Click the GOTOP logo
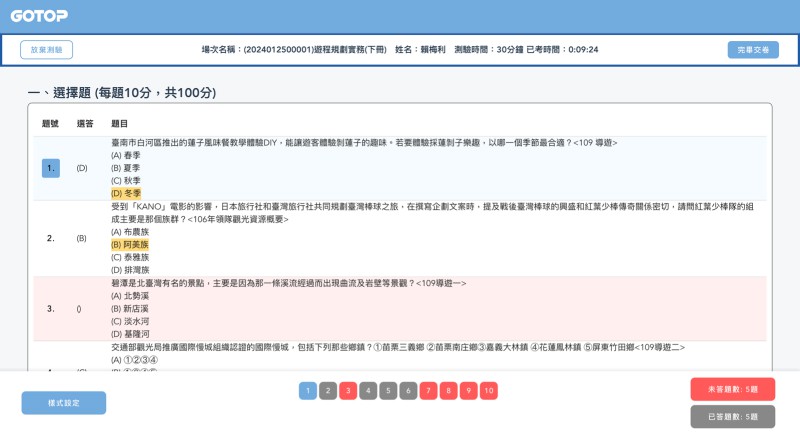 click(x=39, y=16)
